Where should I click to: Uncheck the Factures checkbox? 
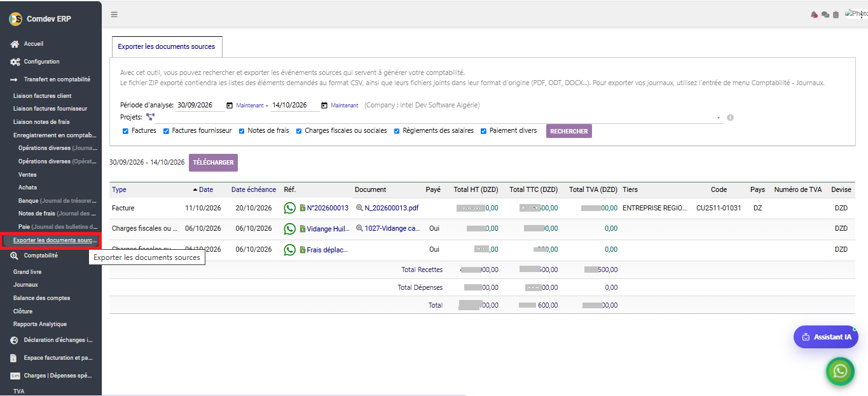click(125, 131)
